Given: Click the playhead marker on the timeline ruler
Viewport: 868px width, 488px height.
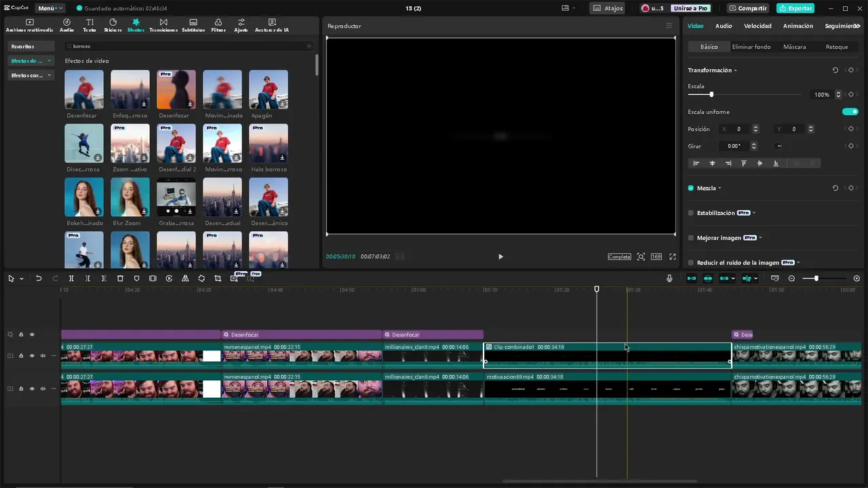Looking at the screenshot, I should (597, 289).
